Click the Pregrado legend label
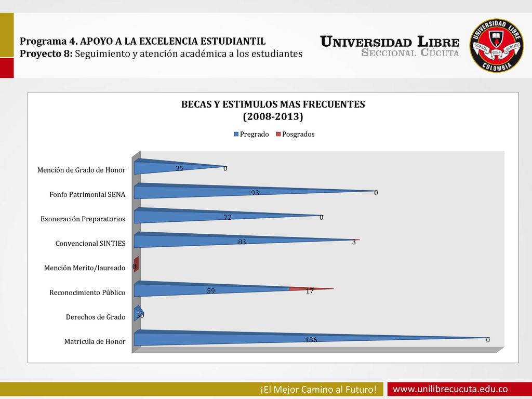Image resolution: width=532 pixels, height=399 pixels. tap(255, 135)
